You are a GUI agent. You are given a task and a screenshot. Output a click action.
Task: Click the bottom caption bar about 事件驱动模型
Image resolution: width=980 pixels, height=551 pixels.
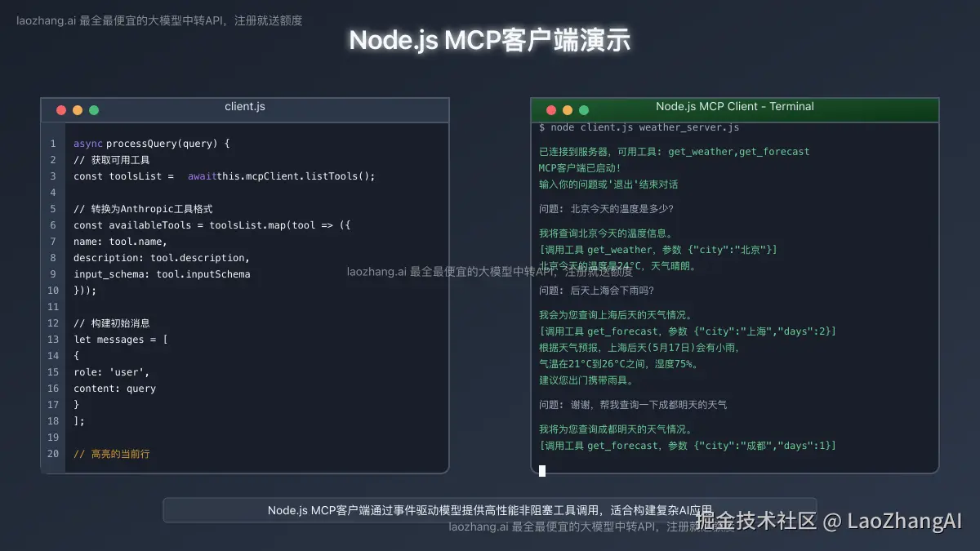coord(490,509)
